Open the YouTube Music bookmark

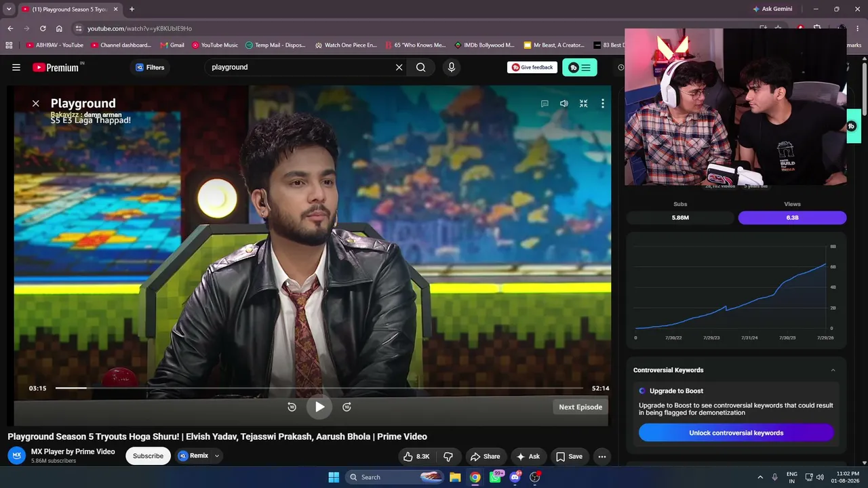click(215, 45)
